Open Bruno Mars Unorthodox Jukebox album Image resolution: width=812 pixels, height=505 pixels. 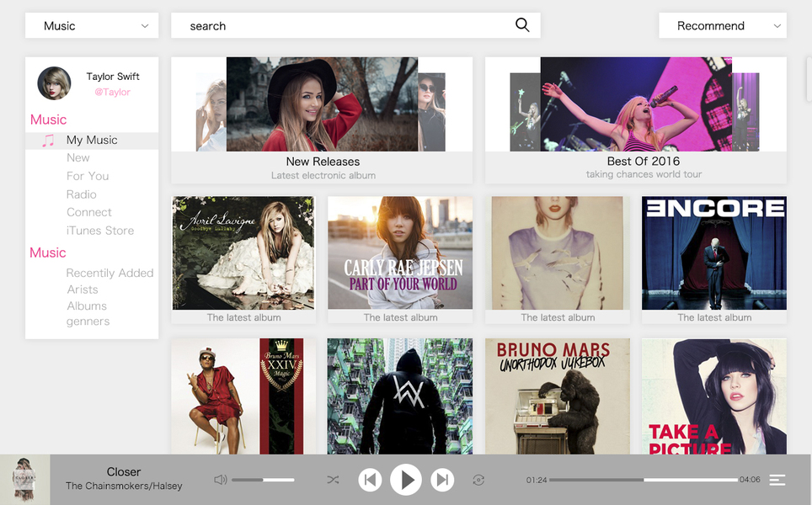[x=558, y=396]
